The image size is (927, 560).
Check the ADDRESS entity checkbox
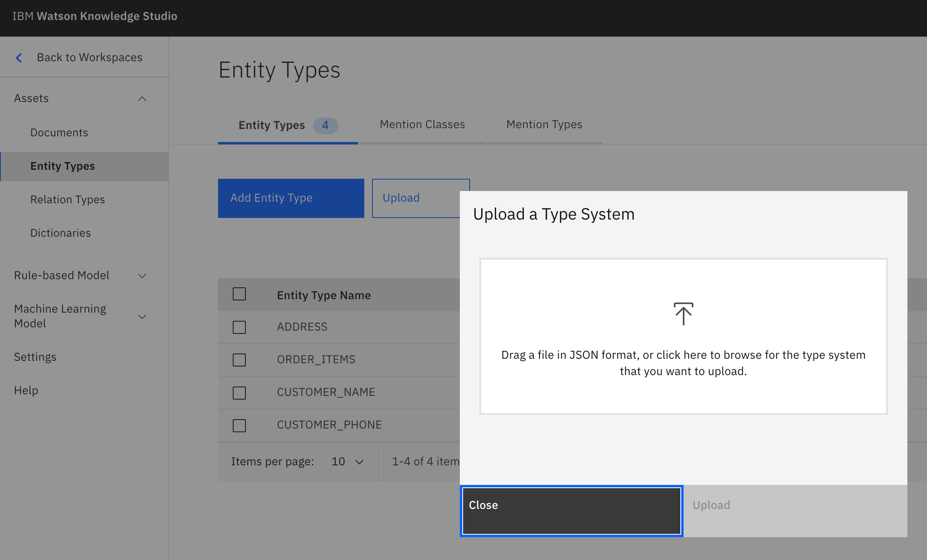click(x=239, y=327)
